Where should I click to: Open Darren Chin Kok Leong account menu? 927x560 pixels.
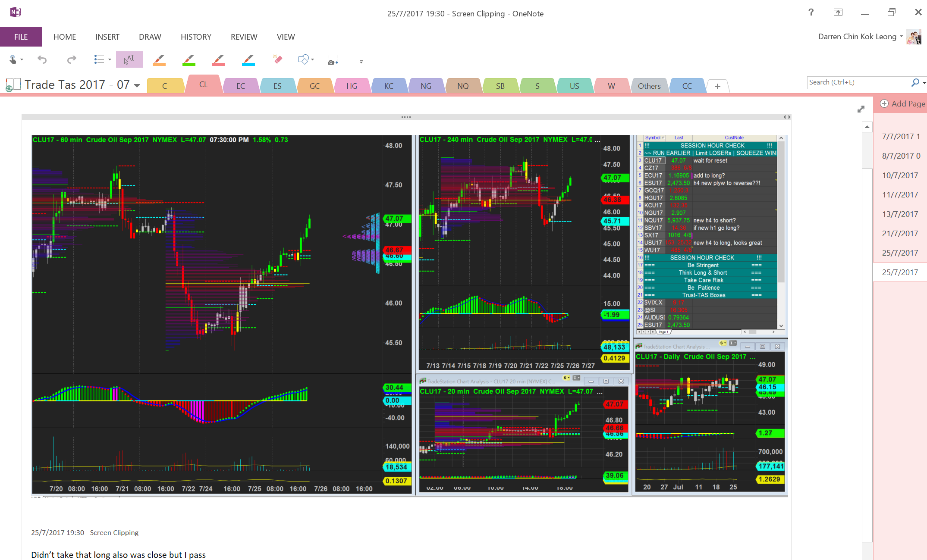pos(860,37)
